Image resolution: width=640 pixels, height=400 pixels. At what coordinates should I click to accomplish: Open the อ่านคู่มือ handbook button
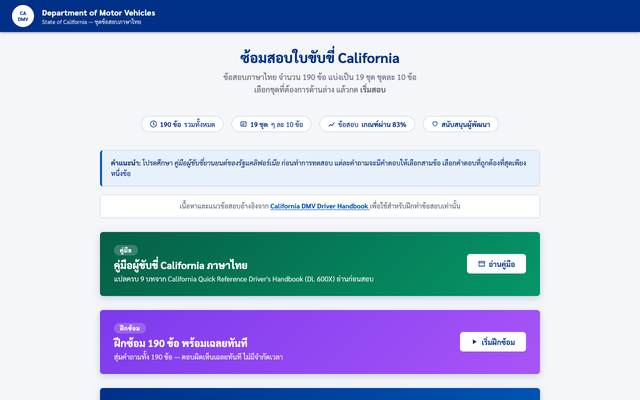[x=496, y=264]
